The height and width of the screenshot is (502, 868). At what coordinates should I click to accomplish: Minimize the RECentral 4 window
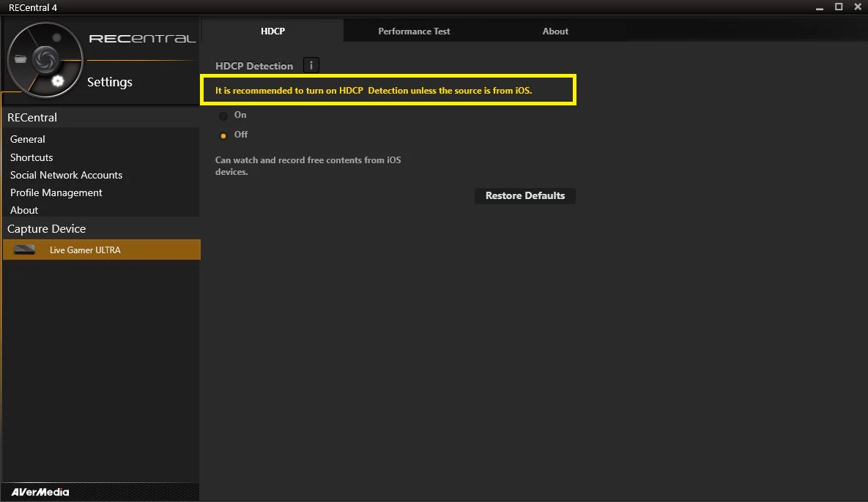coord(819,8)
